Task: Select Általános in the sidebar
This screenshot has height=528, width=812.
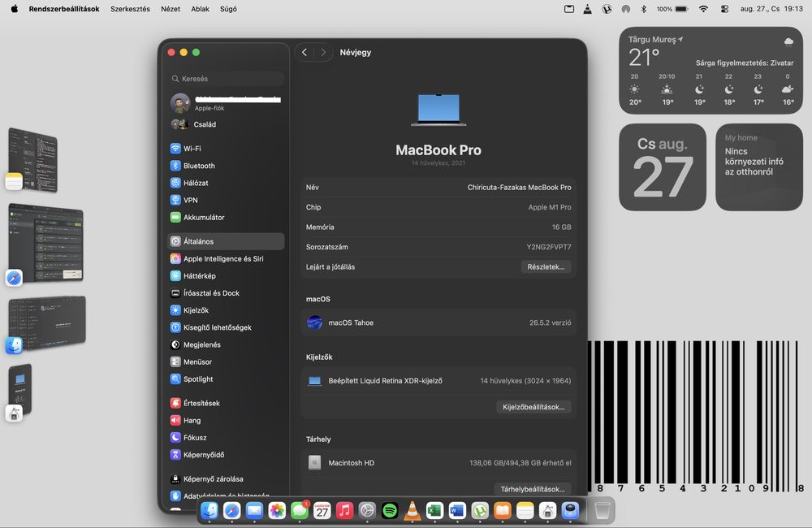Action: pos(226,241)
